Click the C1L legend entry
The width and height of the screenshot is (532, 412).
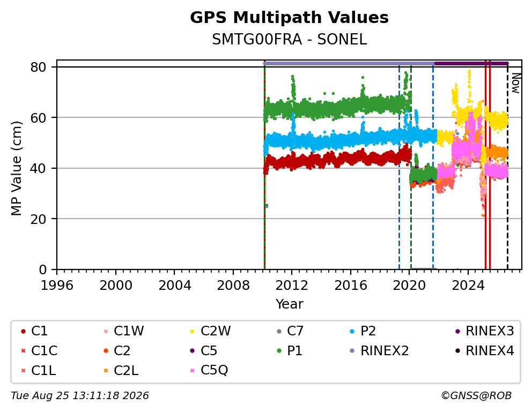pyautogui.click(x=38, y=371)
